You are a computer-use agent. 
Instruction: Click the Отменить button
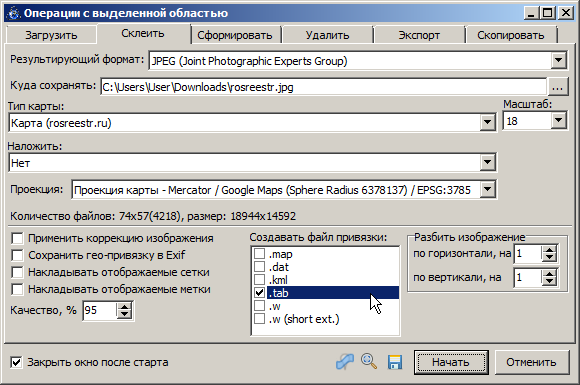tap(532, 362)
